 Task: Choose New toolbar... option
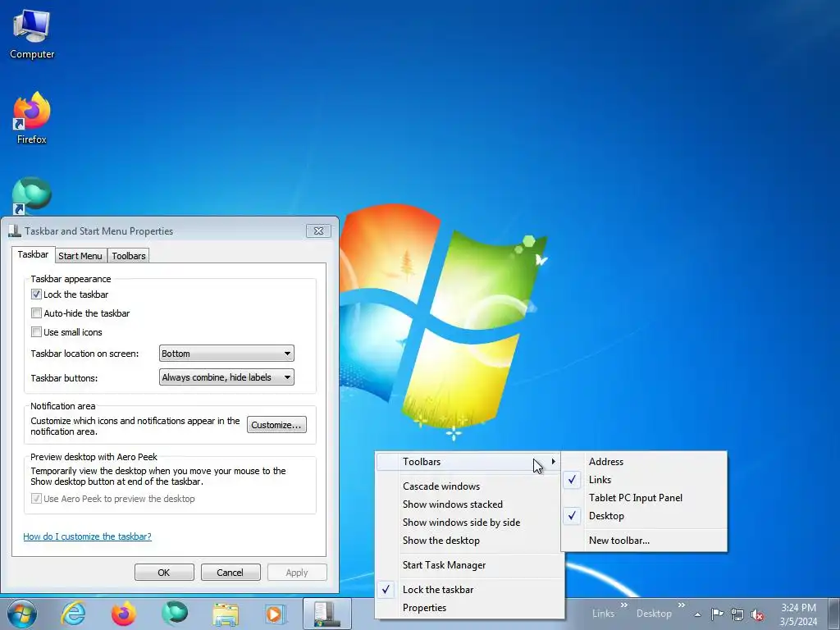pos(644,541)
